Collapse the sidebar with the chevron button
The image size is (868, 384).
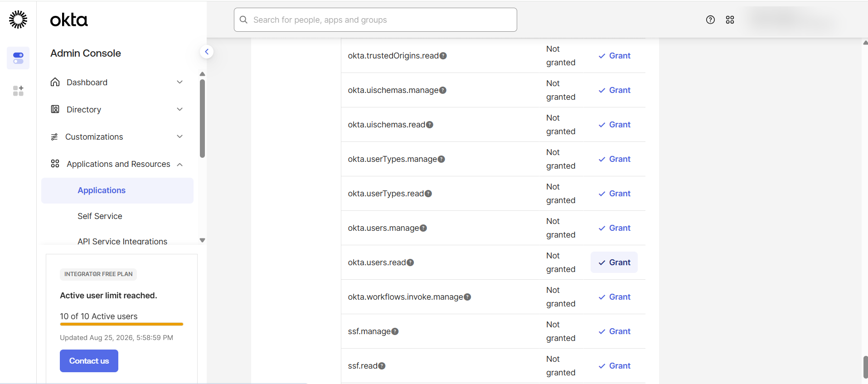click(207, 52)
